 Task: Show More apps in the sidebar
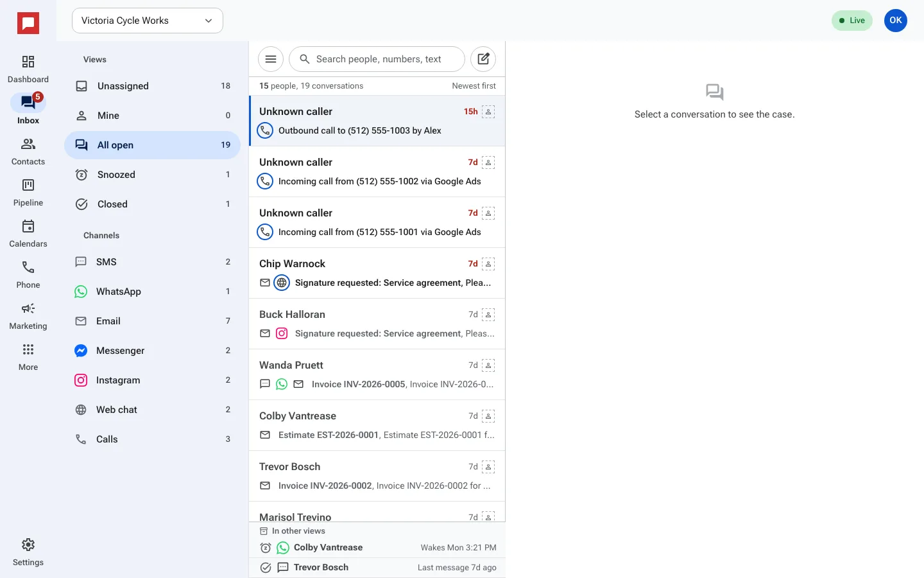coord(28,357)
